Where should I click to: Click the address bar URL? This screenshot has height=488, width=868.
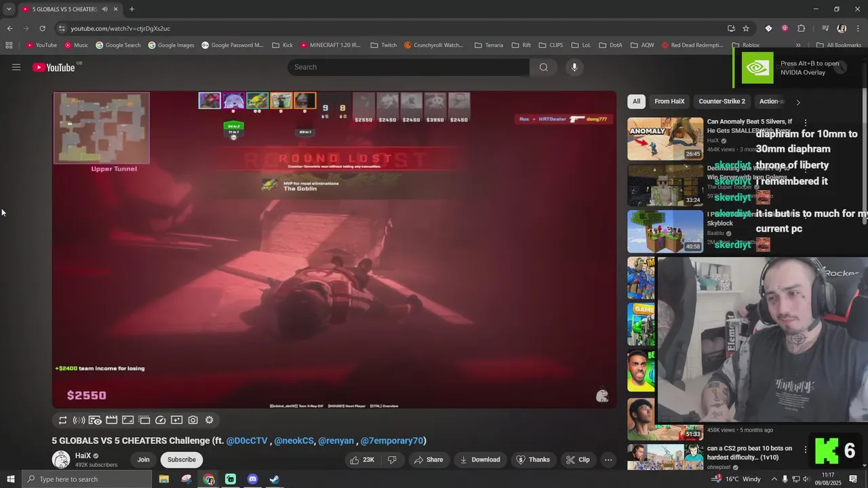coord(120,28)
